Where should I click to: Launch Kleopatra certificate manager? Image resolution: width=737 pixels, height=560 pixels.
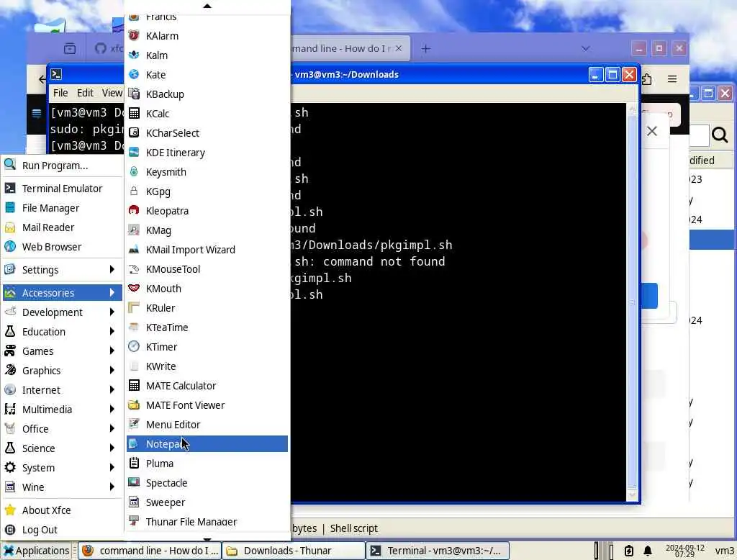pyautogui.click(x=207, y=211)
